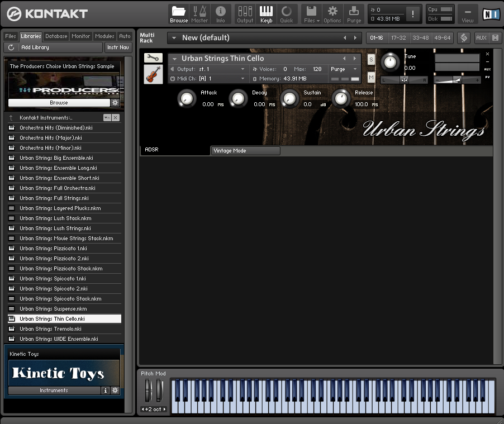Show rack page 01-16

click(377, 38)
